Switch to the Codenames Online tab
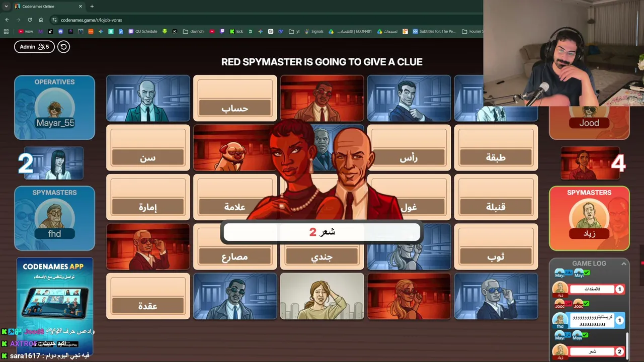Image resolution: width=644 pixels, height=362 pixels. (x=48, y=7)
